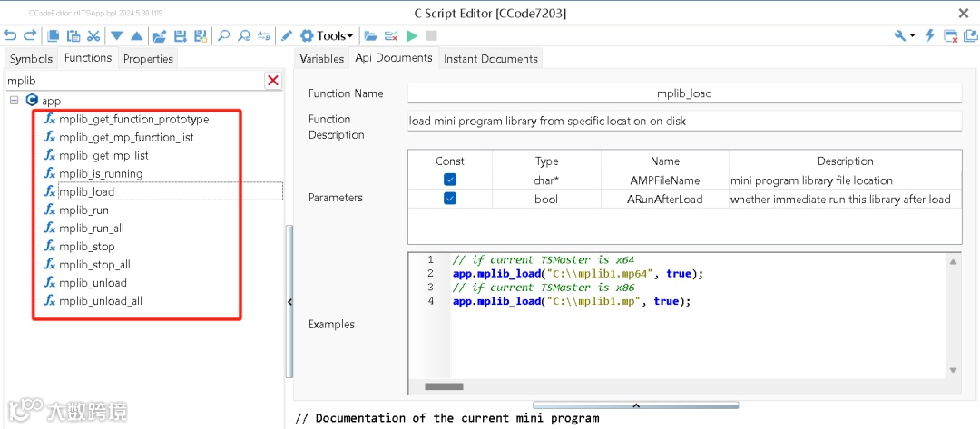Switch to the Instant Documents tab
Screen dimensions: 980x429
pyautogui.click(x=491, y=59)
